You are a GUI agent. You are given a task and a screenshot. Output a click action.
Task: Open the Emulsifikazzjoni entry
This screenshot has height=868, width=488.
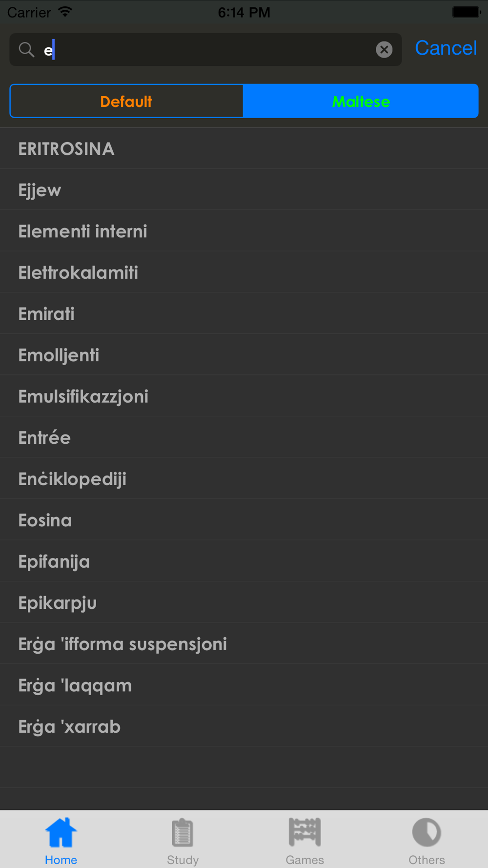pos(244,396)
